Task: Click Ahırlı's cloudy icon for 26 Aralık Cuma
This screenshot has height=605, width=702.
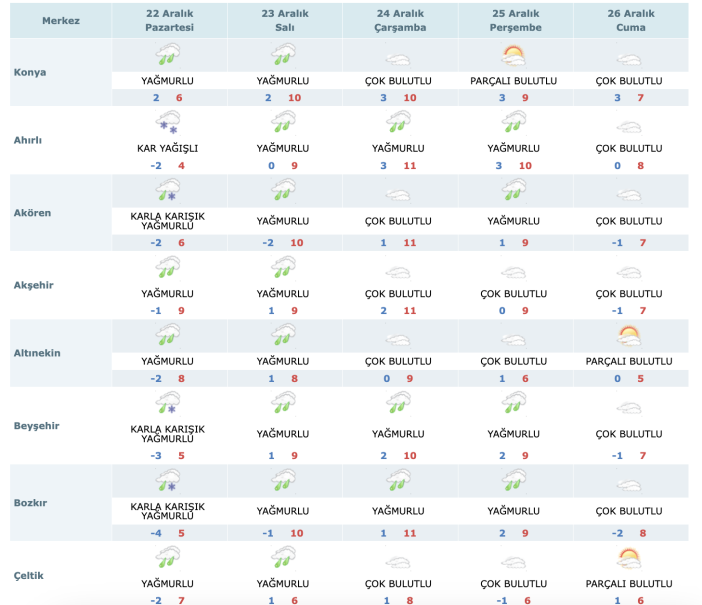Action: [628, 126]
